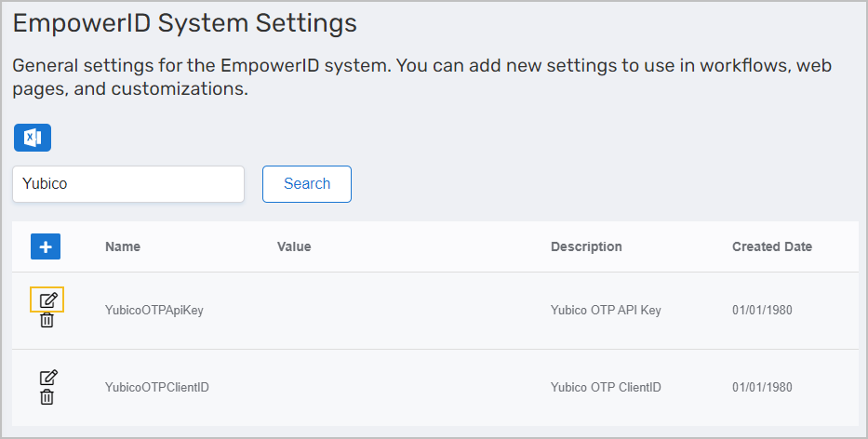Click the Export to Excel icon
868x439 pixels.
(x=33, y=138)
